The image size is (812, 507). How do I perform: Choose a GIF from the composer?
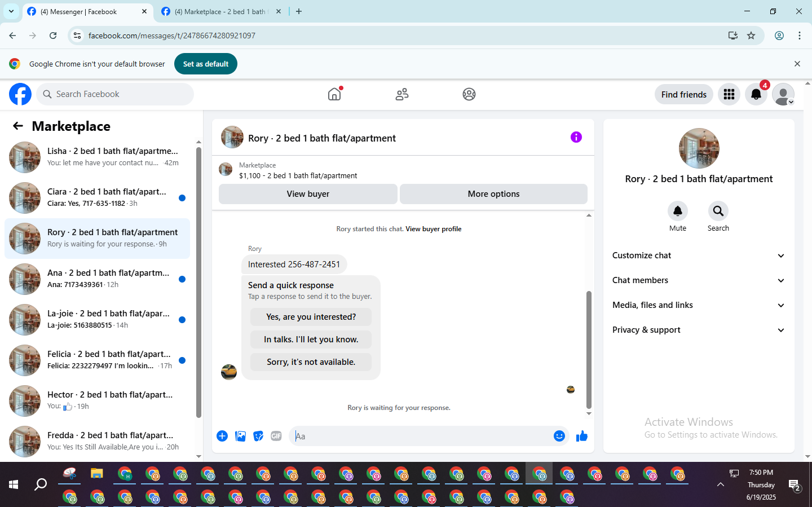276,436
